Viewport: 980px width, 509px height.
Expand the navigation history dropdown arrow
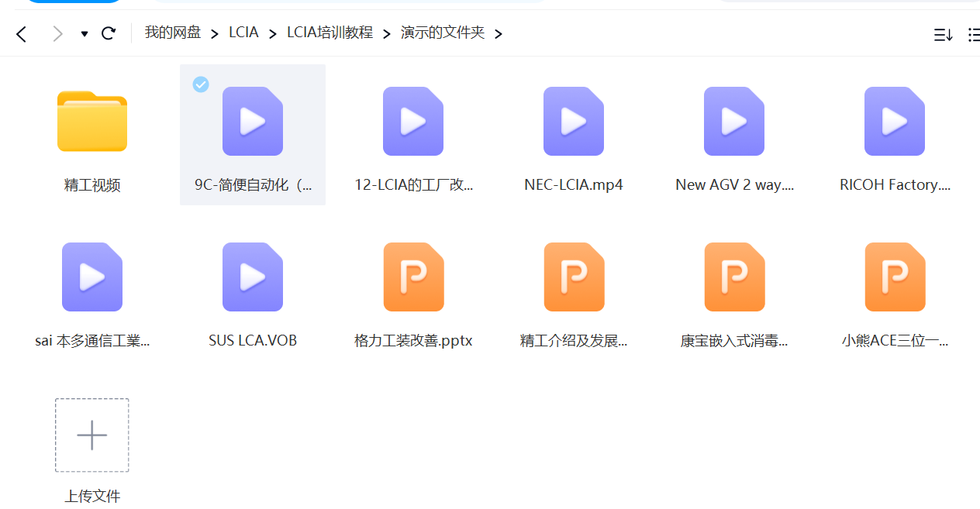click(85, 34)
